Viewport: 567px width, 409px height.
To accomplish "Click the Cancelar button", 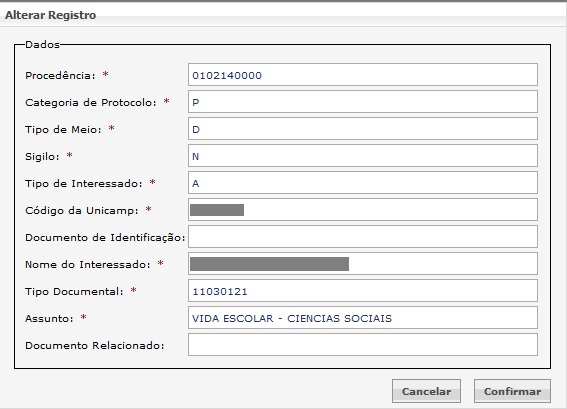I will 426,391.
